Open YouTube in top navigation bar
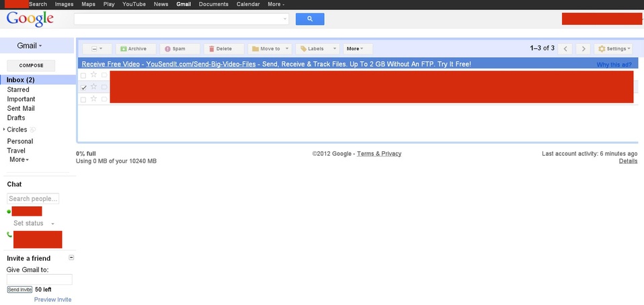The image size is (644, 305). [x=134, y=4]
